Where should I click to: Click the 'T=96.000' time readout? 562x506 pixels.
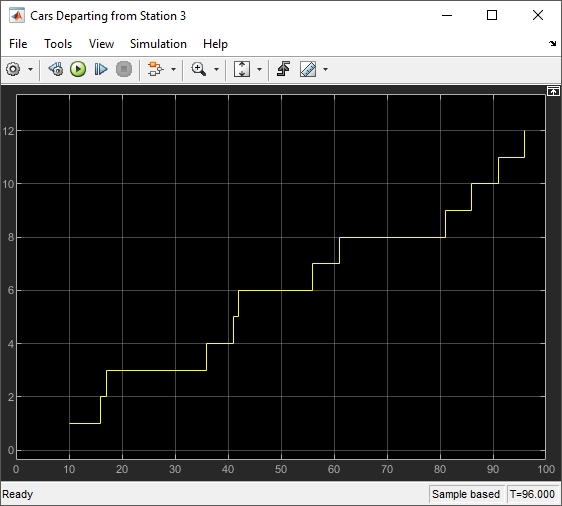click(x=532, y=494)
